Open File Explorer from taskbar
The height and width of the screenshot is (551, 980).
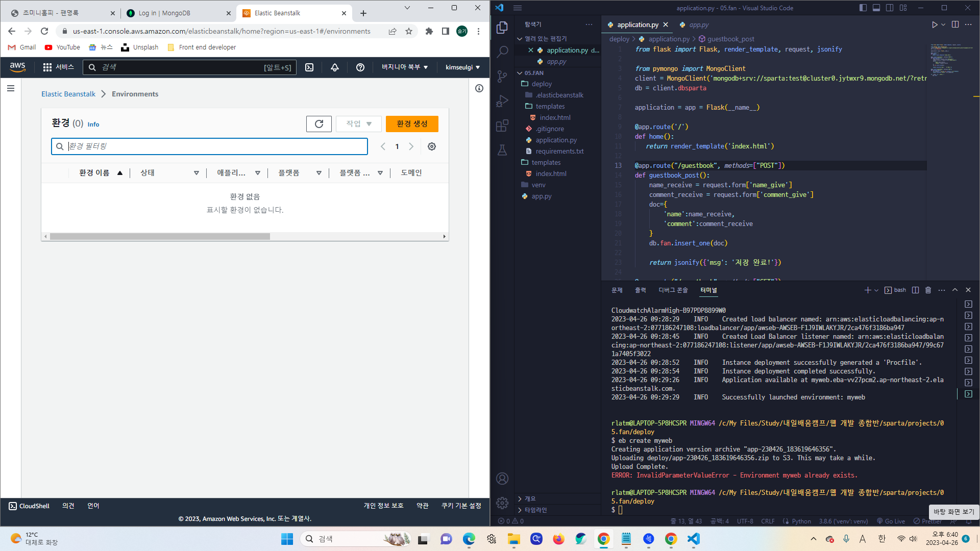(x=513, y=539)
